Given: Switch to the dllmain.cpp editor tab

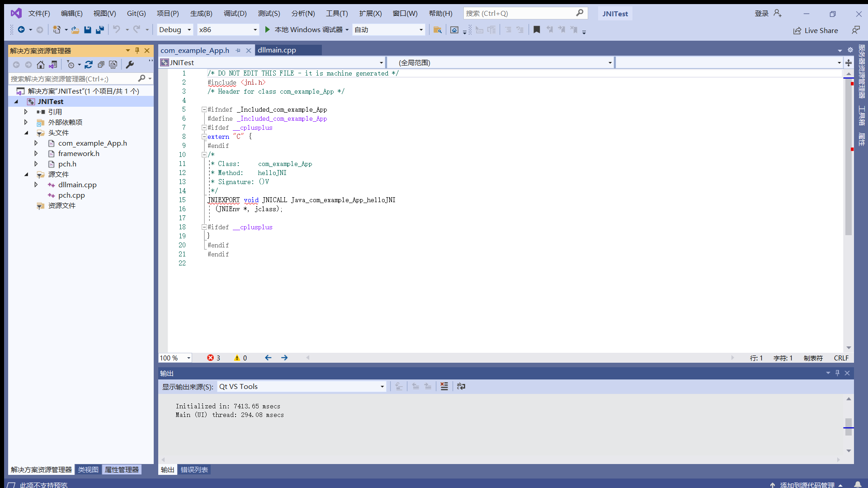Looking at the screenshot, I should [x=277, y=50].
